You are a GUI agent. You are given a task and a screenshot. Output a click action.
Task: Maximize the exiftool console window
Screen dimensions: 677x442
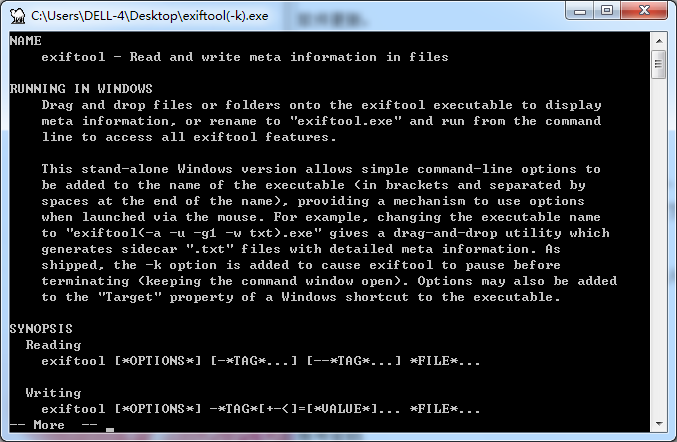click(607, 11)
